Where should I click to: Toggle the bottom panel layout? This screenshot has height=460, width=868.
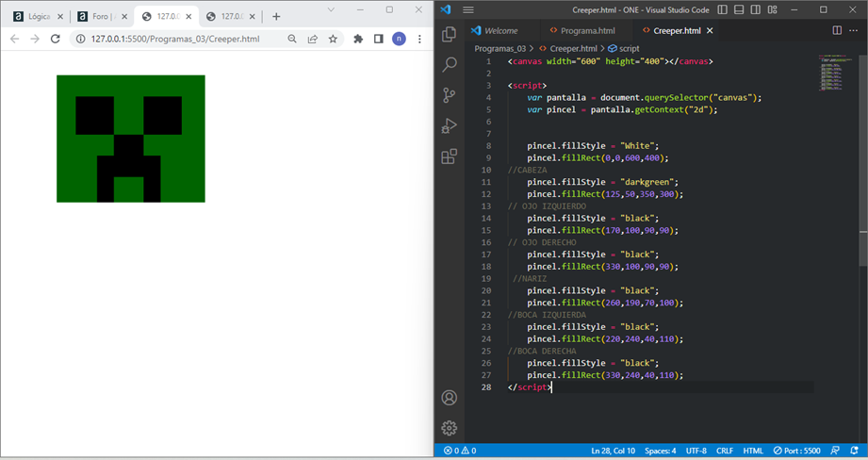[739, 9]
